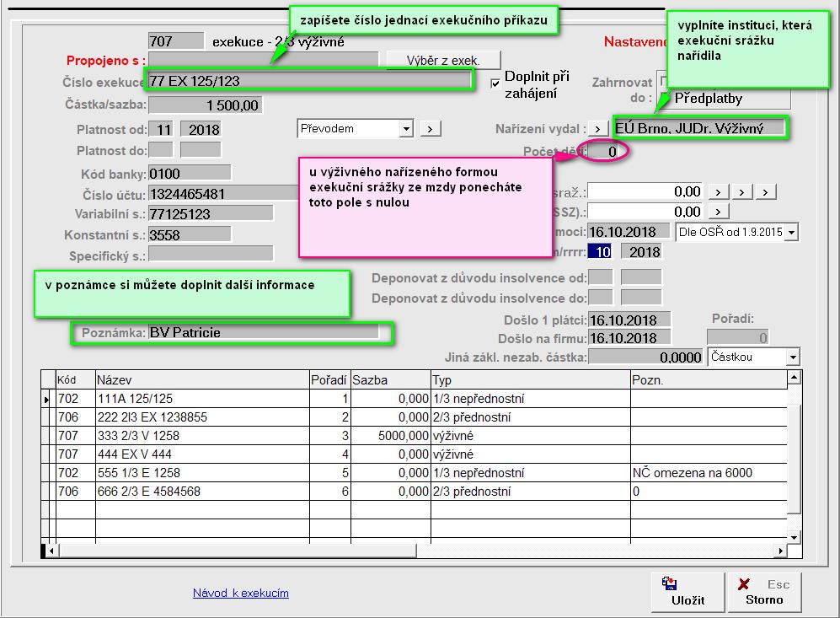The image size is (840, 618).
Task: Click the first Deponovat z důvodu insolvence od field
Action: [600, 277]
